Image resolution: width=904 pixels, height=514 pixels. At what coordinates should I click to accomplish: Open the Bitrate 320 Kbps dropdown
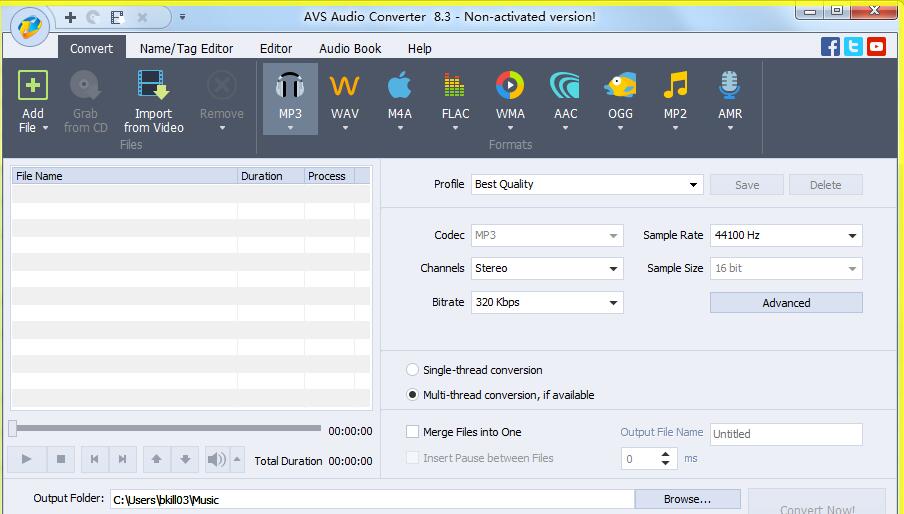(547, 303)
